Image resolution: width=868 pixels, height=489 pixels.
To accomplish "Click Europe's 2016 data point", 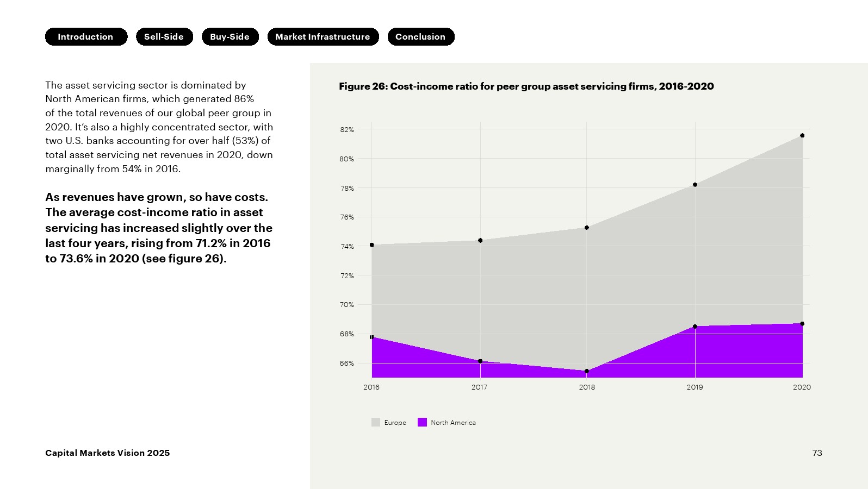I will (x=372, y=245).
